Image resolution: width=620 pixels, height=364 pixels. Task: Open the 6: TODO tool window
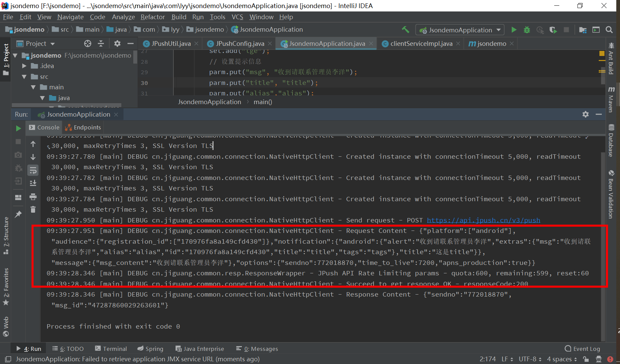[x=68, y=348]
